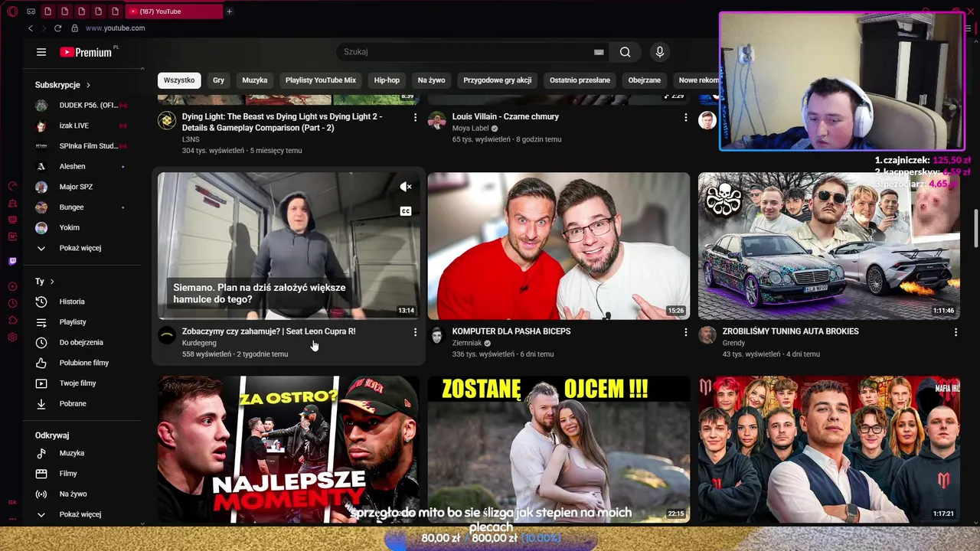Click the magnifying glass search button

626,52
